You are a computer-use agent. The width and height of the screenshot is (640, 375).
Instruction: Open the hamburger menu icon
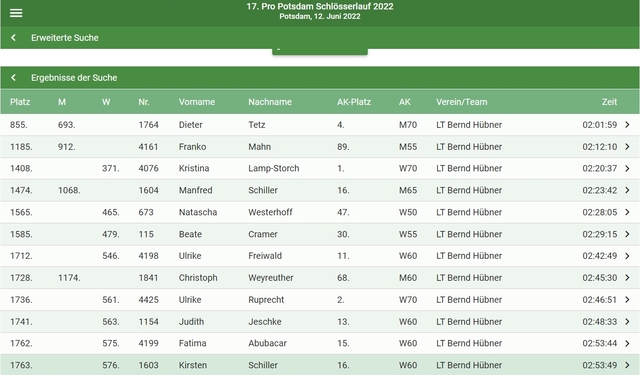(16, 13)
